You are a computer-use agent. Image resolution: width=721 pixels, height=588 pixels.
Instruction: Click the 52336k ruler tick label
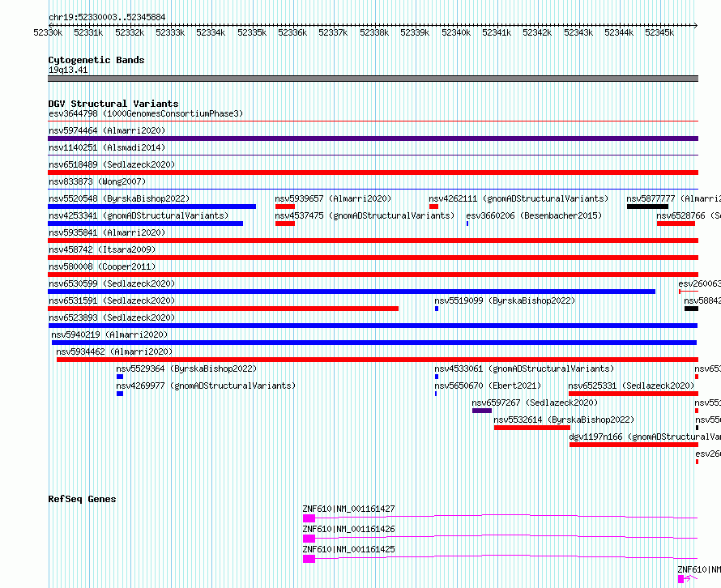[x=292, y=32]
